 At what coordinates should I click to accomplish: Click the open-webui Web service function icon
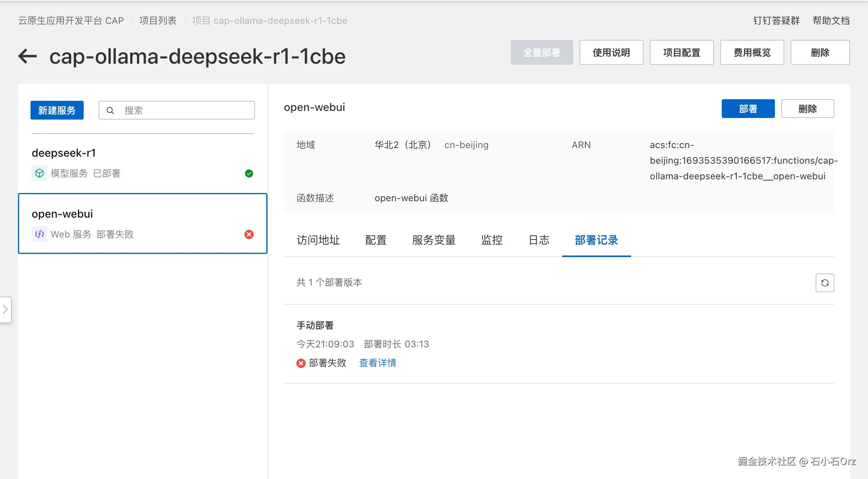(39, 234)
